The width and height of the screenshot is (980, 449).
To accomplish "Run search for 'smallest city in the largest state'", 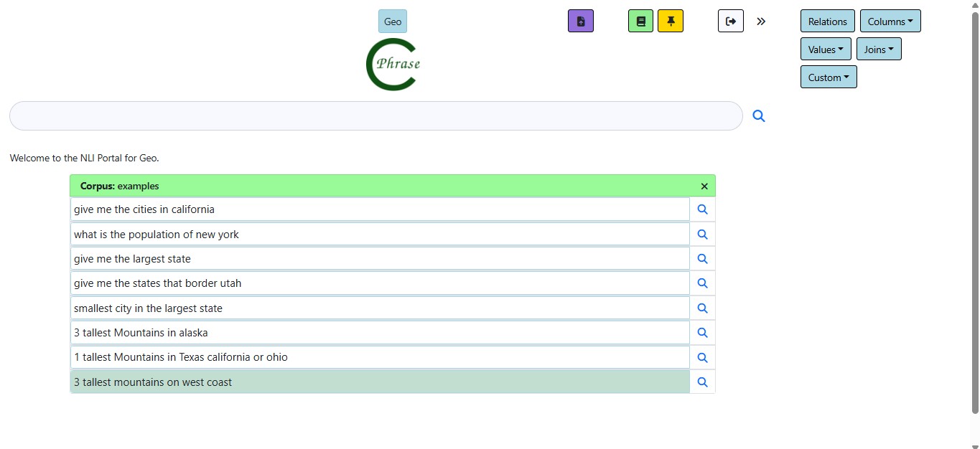I will pyautogui.click(x=702, y=308).
